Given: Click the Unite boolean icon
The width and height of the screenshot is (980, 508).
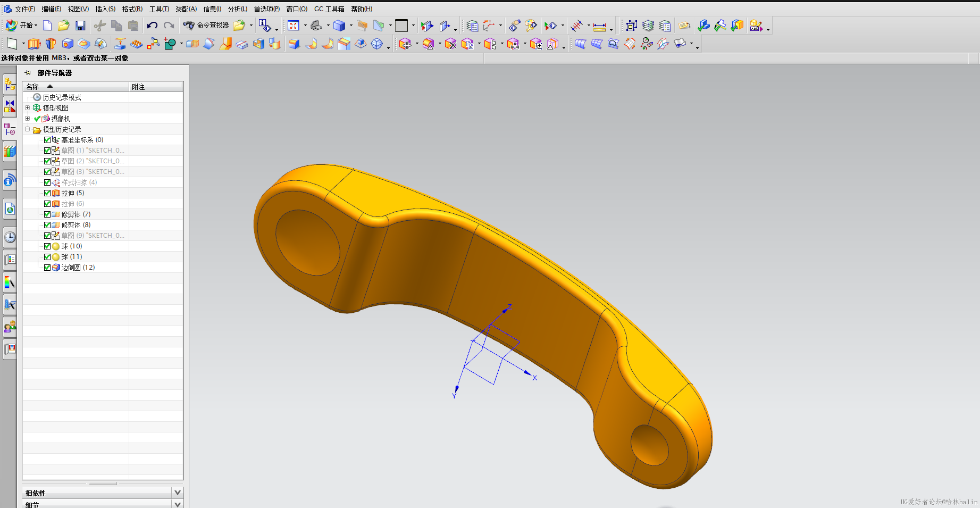Looking at the screenshot, I should click(170, 44).
